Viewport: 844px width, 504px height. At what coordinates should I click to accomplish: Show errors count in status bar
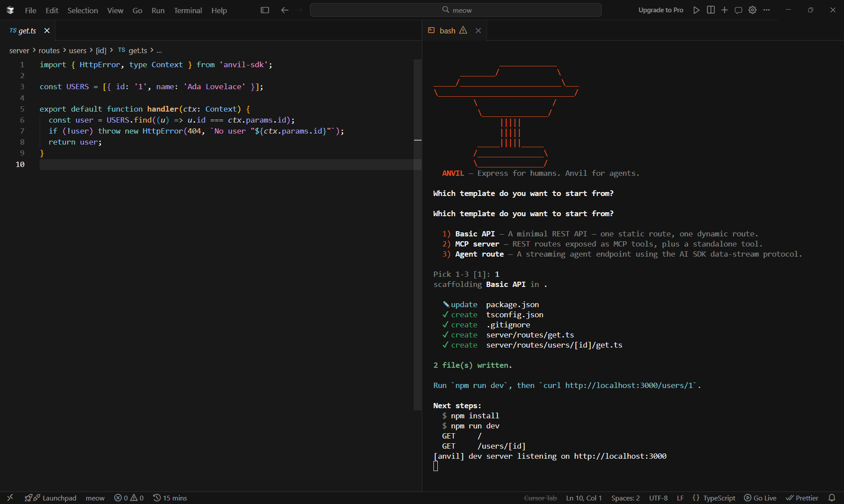pyautogui.click(x=121, y=498)
